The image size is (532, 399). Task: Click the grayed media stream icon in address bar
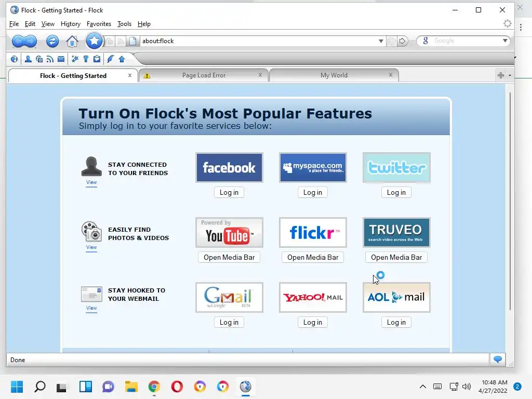pos(110,42)
